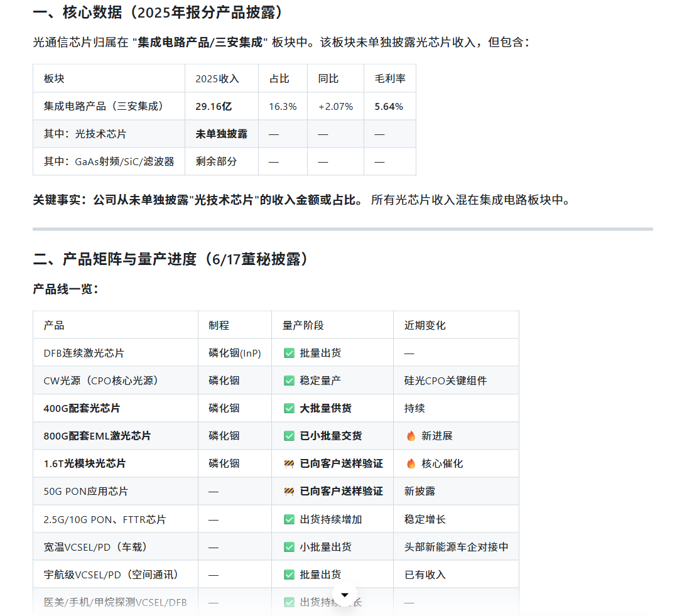This screenshot has width=682, height=616.
Task: Click the 毛利率 column header
Action: point(390,78)
